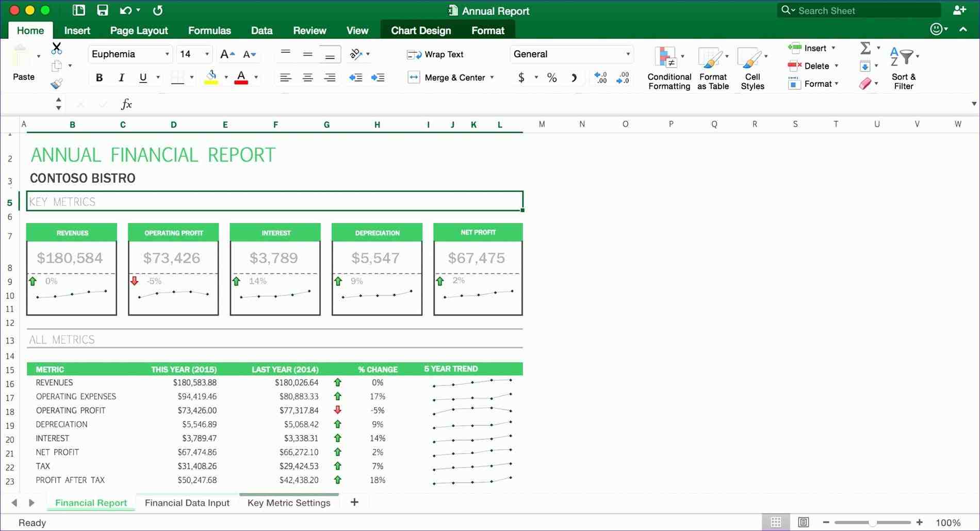
Task: Open the Euphemia font name dropdown
Action: click(x=167, y=54)
